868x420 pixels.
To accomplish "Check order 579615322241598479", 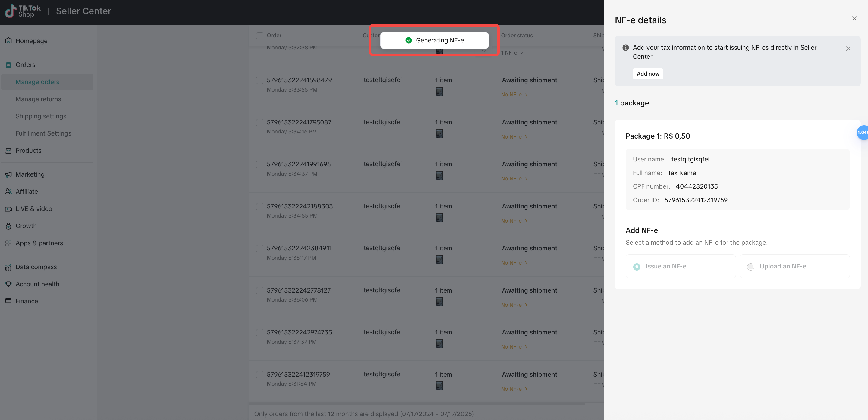I will click(x=259, y=80).
